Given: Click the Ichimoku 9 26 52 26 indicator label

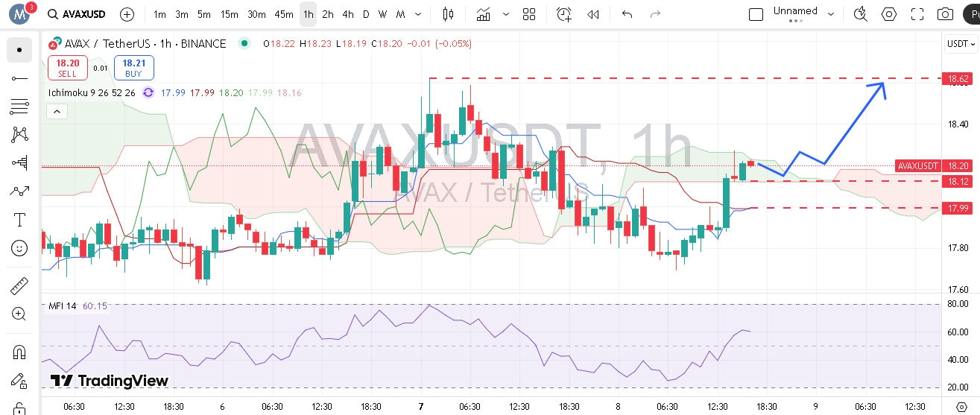Looking at the screenshot, I should [92, 92].
